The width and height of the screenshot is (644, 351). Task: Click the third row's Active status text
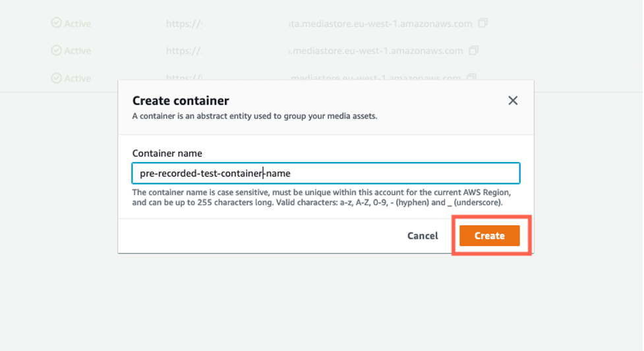[78, 78]
